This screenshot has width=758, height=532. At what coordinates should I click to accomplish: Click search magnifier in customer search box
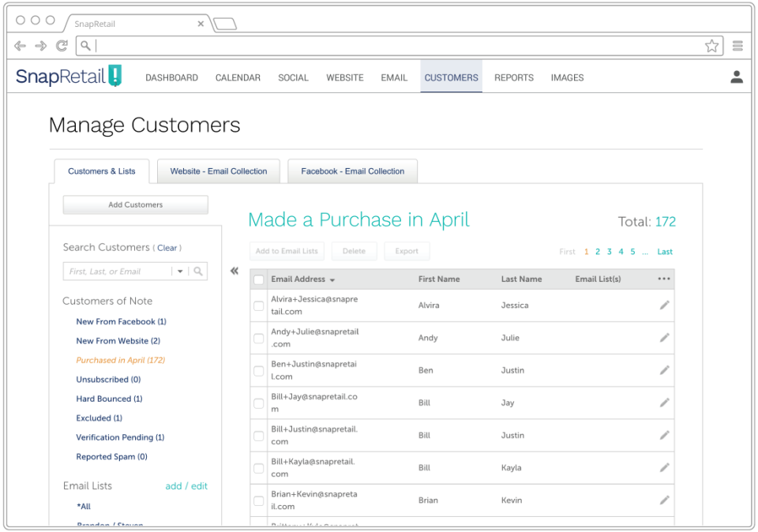(x=198, y=271)
